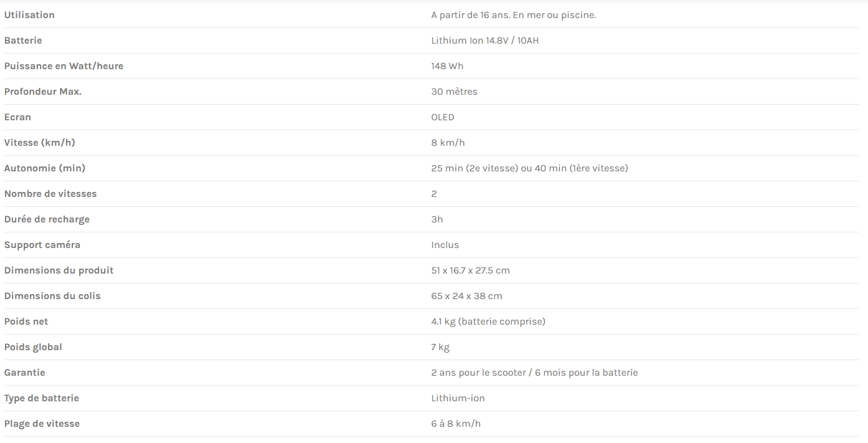Click the Plage de vitesse label

tap(42, 424)
